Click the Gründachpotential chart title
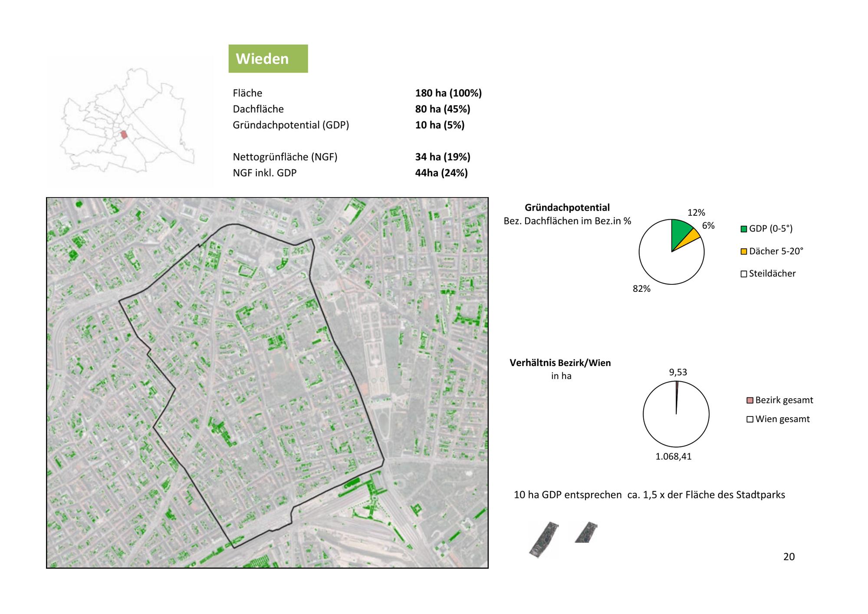 point(567,208)
